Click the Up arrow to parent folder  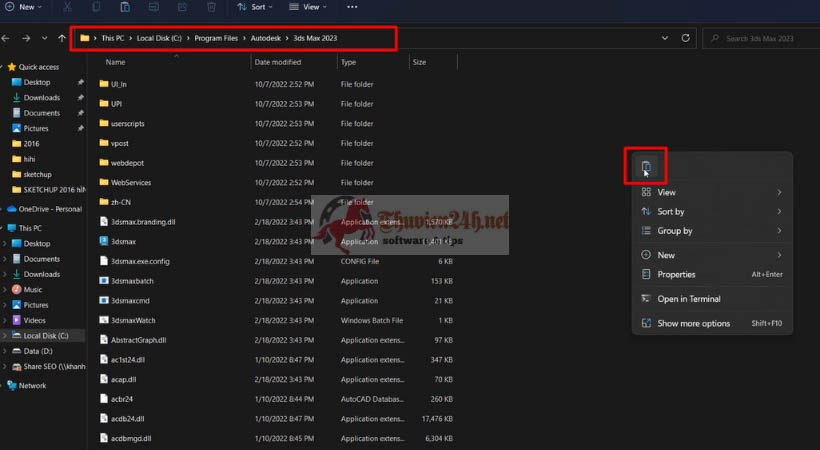(x=62, y=38)
